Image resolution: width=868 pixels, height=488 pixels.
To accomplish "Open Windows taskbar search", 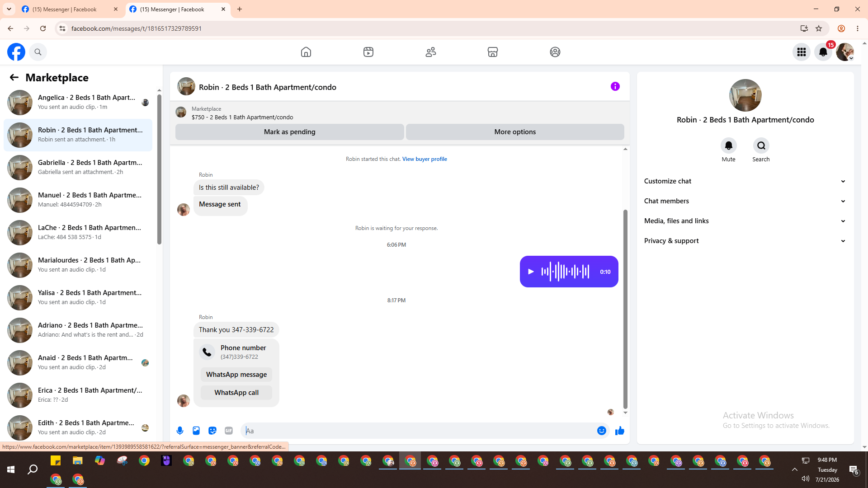I will 33,470.
